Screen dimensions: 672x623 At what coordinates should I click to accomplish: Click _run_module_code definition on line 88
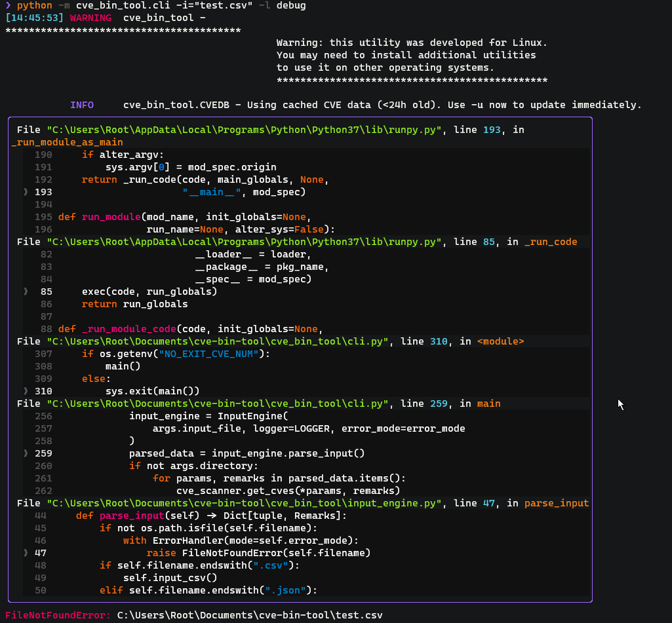pyautogui.click(x=129, y=329)
